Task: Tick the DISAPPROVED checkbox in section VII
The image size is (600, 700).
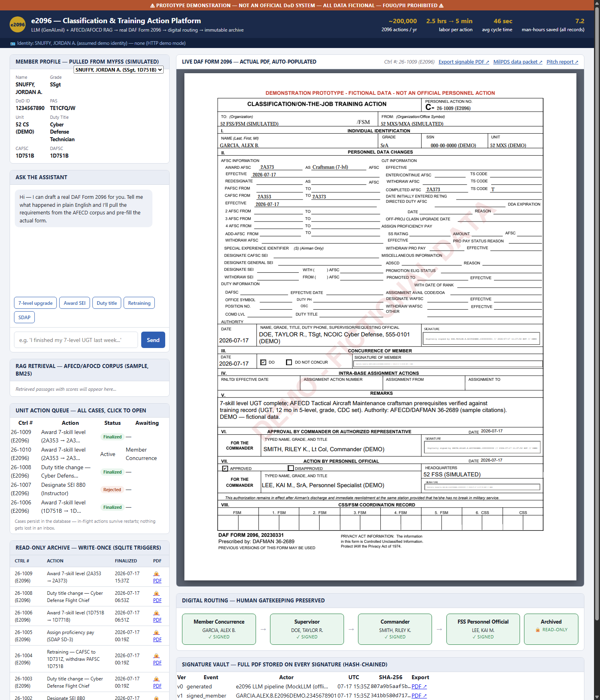Action: tap(291, 468)
